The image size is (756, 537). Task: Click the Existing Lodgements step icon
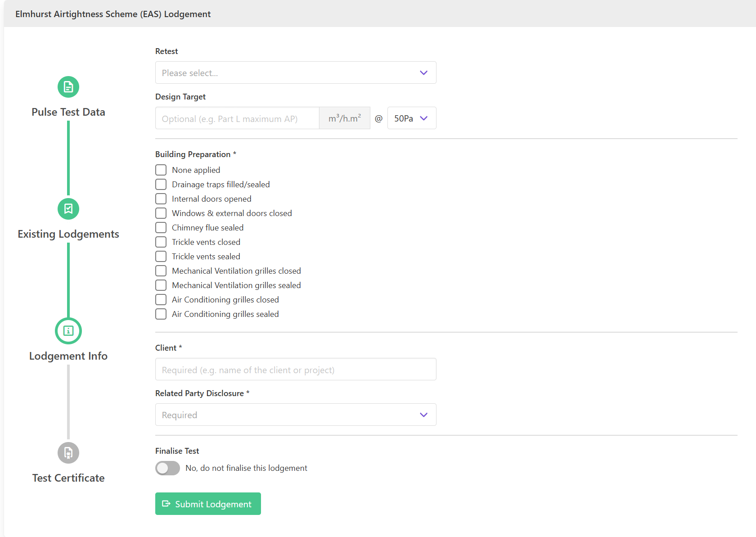[x=68, y=209]
